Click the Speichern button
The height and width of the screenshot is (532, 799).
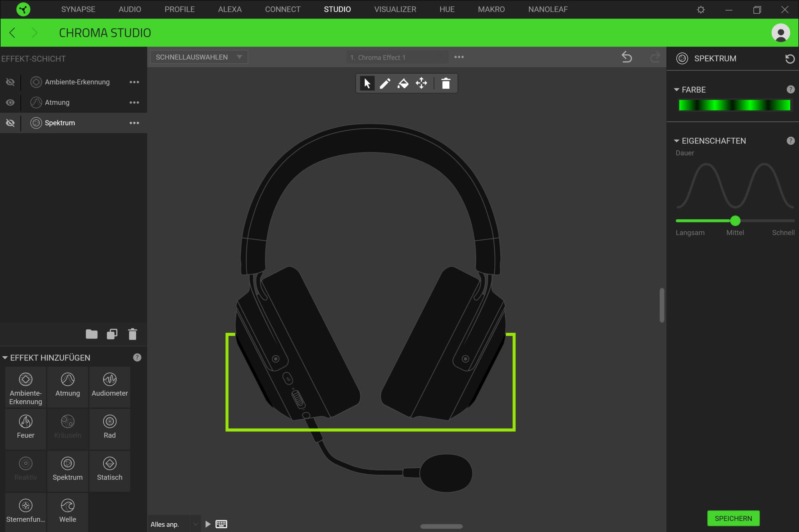point(733,518)
